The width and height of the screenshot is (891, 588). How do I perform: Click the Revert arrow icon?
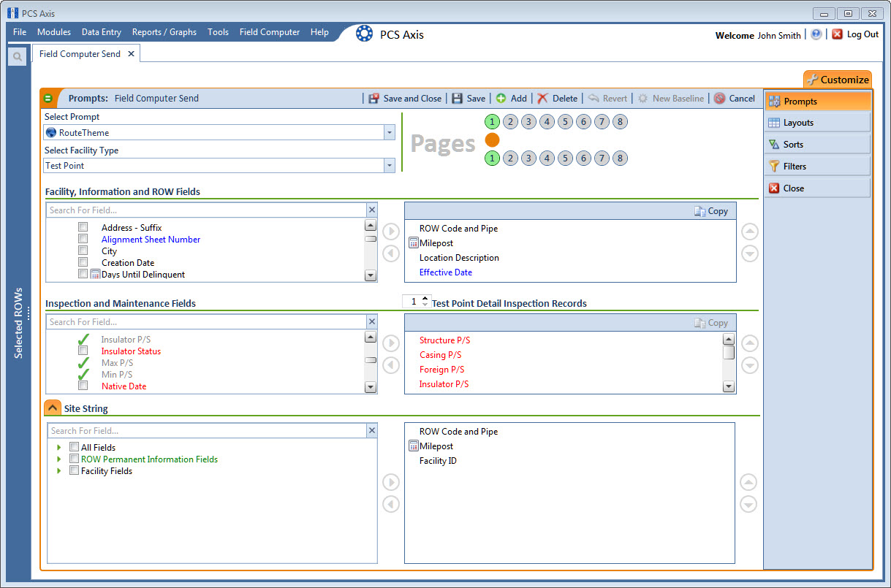tap(594, 99)
